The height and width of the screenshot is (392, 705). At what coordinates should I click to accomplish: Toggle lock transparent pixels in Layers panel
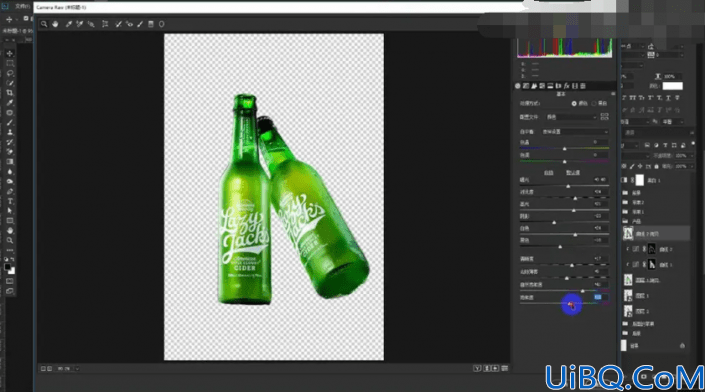[x=624, y=166]
